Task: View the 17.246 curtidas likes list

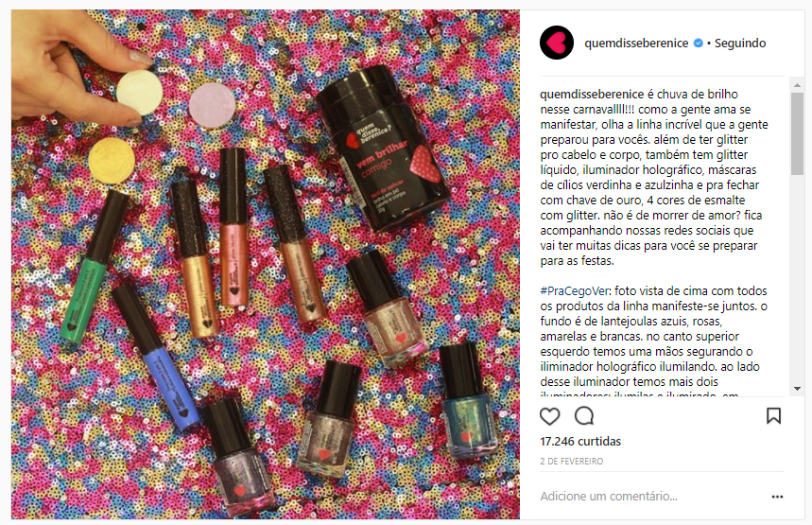Action: [580, 442]
